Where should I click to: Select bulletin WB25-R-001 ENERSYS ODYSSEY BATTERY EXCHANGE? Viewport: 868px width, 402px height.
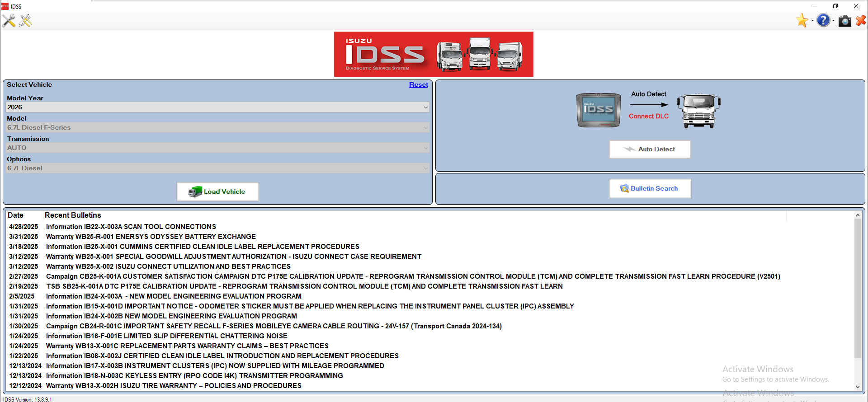click(x=151, y=237)
